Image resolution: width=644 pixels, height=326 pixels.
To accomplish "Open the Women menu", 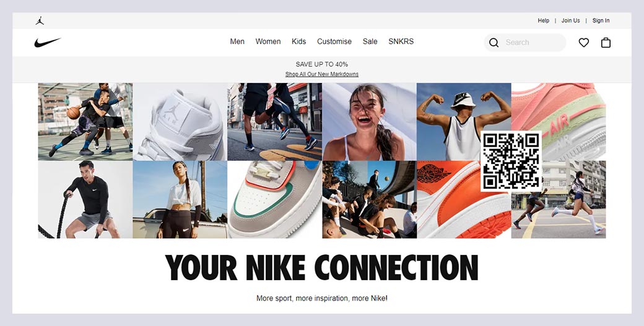I will [268, 41].
